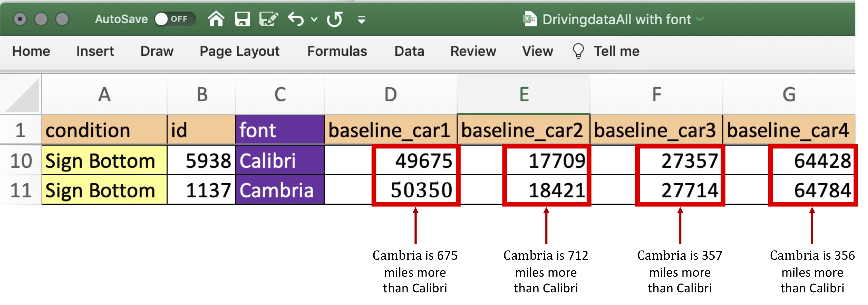This screenshot has width=868, height=305.
Task: Select column E header
Action: click(524, 94)
